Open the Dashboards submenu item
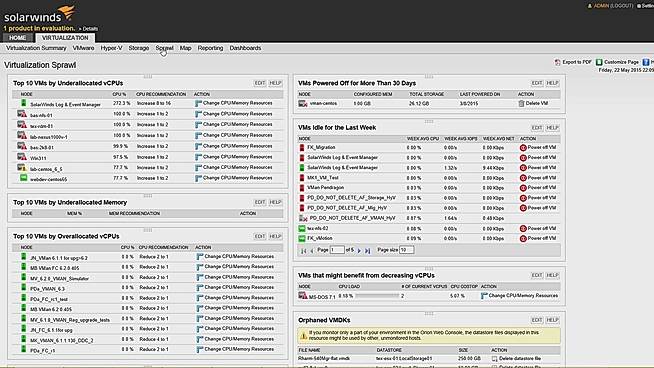 pos(245,48)
